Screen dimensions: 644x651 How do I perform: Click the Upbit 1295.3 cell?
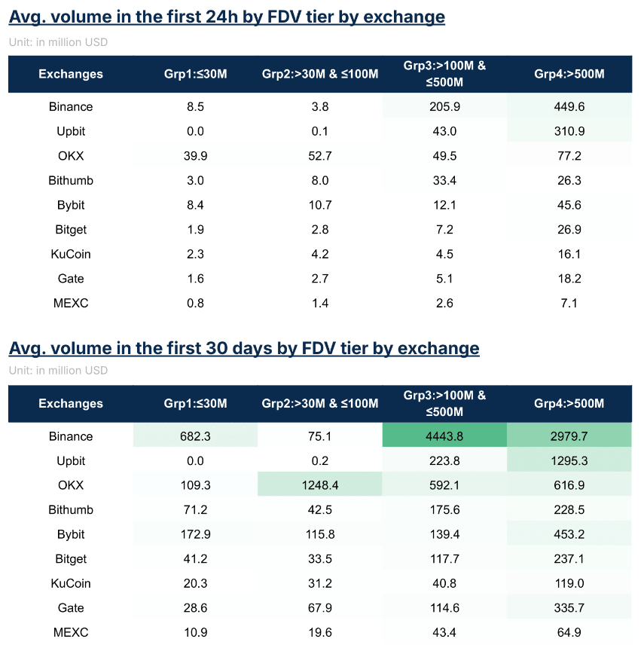pos(569,461)
